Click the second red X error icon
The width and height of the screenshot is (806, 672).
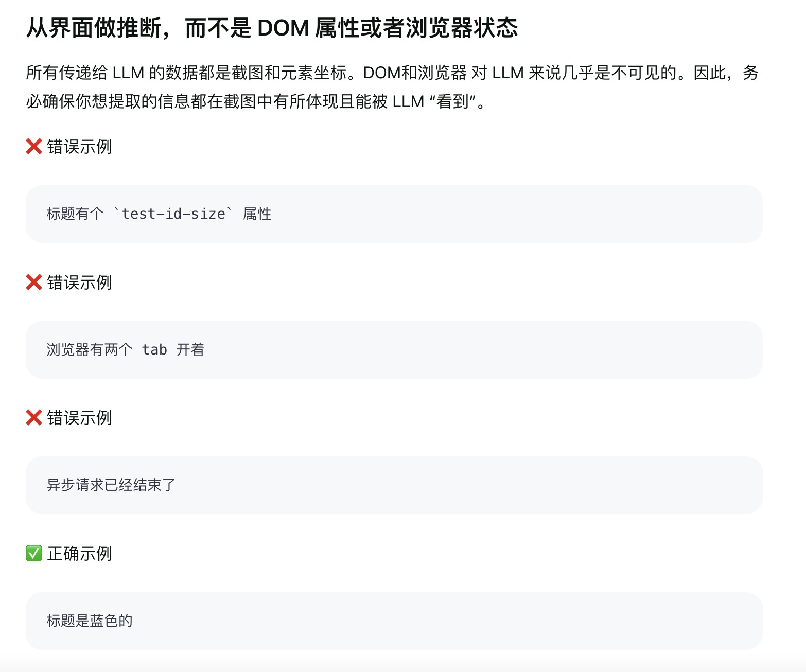34,282
